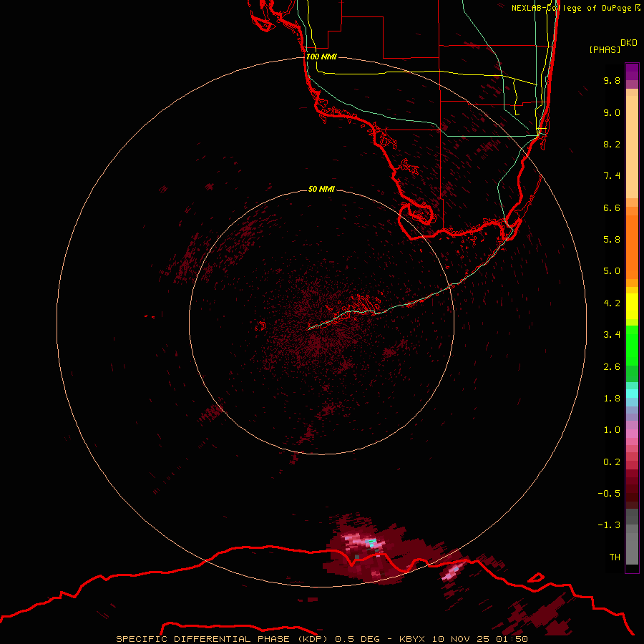Click the 5.0 scale value

pos(612,271)
